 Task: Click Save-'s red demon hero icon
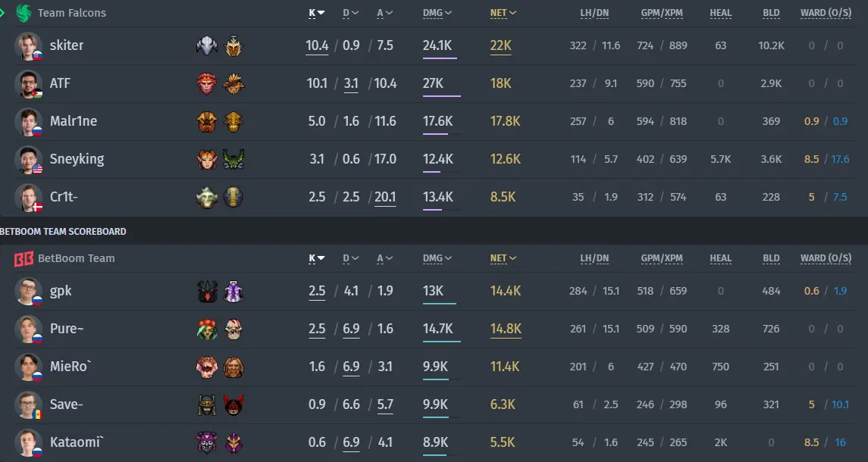233,405
